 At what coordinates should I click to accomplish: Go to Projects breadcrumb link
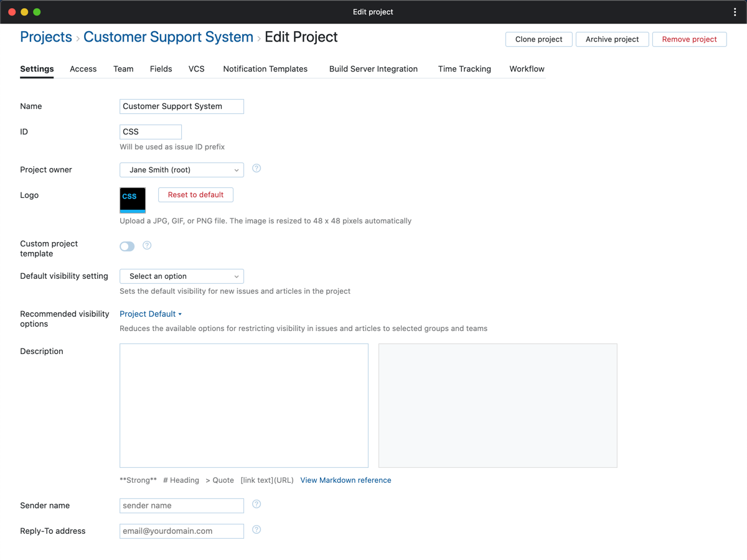[46, 37]
